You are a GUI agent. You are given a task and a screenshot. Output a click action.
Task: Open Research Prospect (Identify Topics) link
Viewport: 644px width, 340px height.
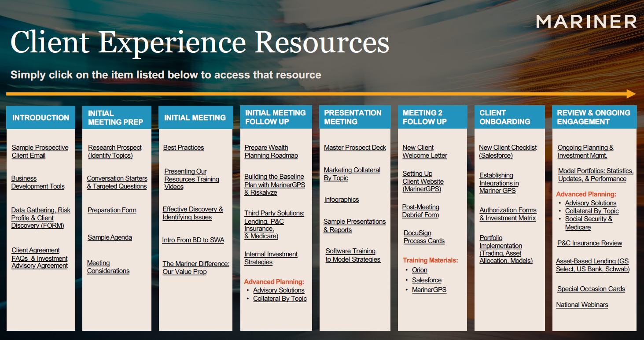tap(115, 152)
